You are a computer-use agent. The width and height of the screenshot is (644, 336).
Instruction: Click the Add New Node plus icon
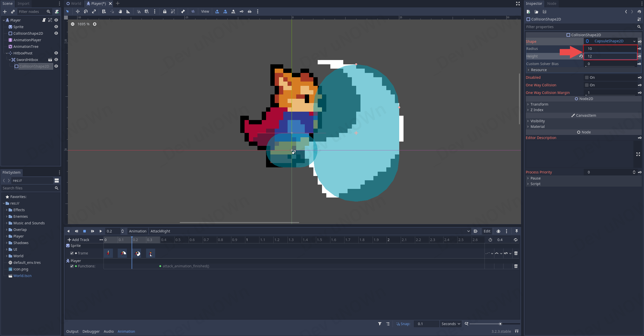5,12
